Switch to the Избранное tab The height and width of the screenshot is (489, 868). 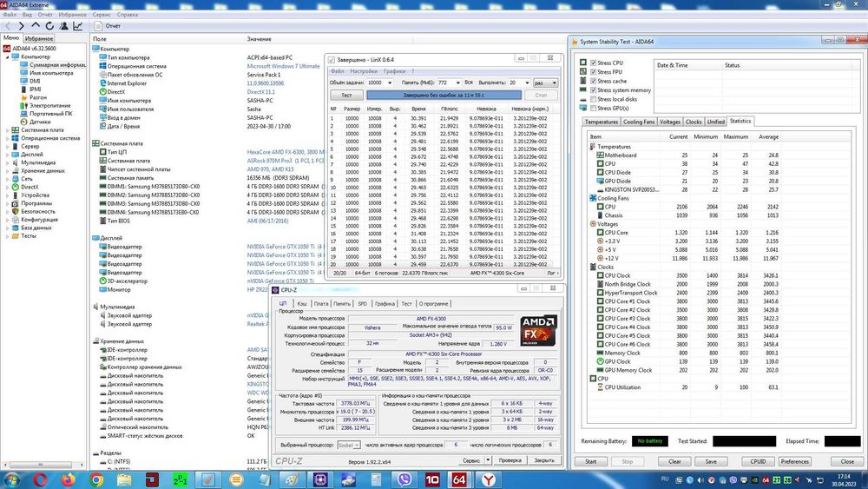click(39, 39)
